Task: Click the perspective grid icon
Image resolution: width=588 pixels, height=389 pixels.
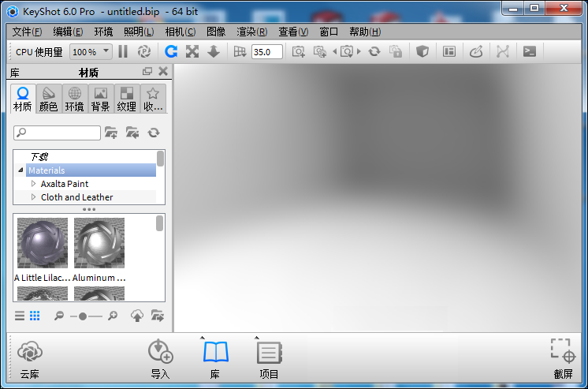Action: 240,51
